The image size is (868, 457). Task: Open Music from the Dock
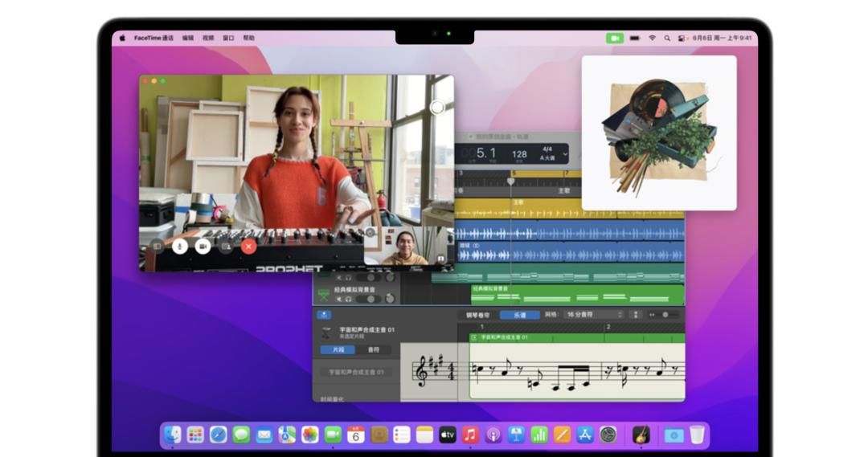(x=470, y=435)
